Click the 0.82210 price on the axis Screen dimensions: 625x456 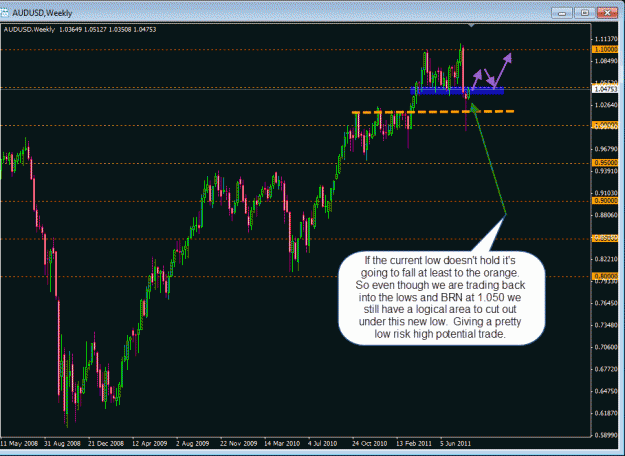pos(606,259)
